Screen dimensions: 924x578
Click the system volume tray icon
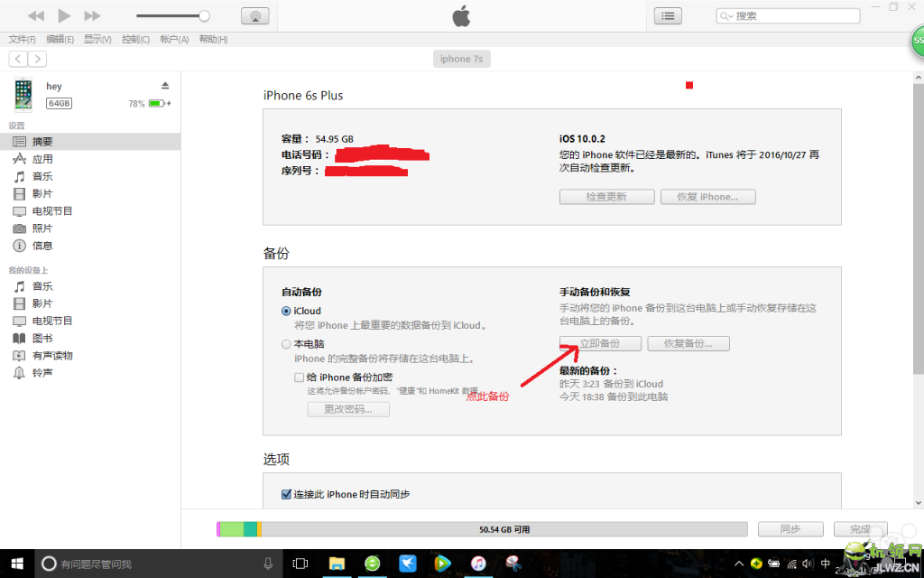click(x=808, y=564)
